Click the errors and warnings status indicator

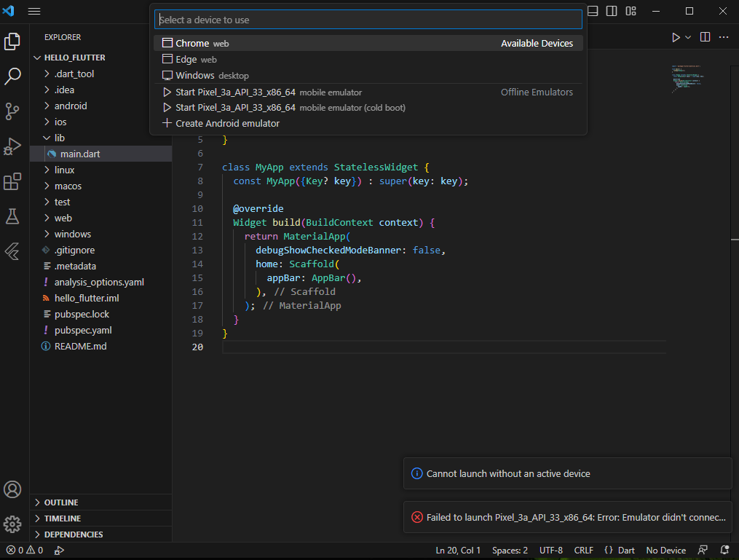point(25,550)
